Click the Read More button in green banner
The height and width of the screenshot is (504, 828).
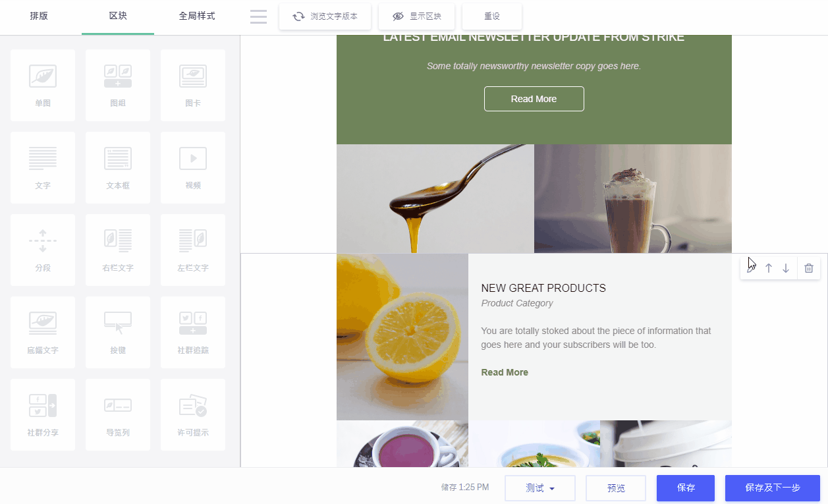point(534,99)
